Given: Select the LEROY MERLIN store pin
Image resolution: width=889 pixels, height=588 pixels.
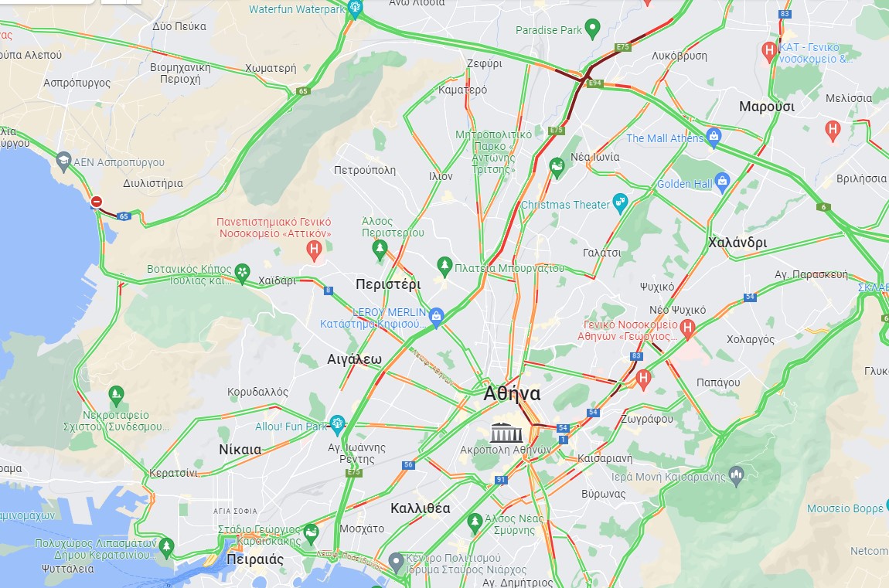Looking at the screenshot, I should coord(436,318).
